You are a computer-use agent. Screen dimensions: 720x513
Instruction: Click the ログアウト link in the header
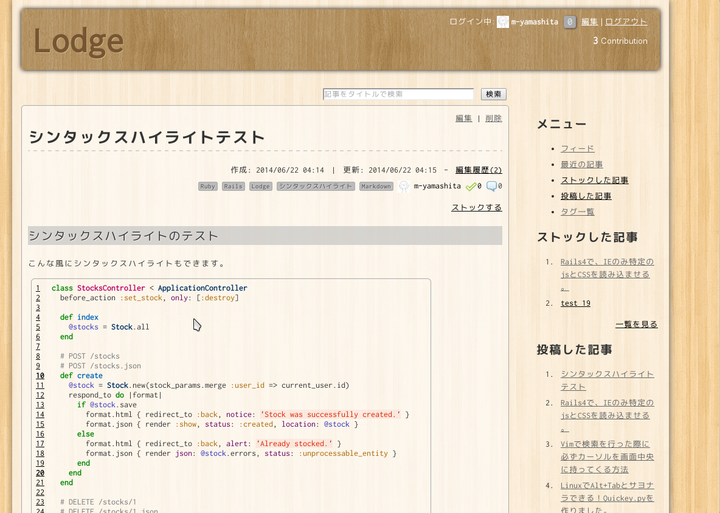(x=626, y=21)
